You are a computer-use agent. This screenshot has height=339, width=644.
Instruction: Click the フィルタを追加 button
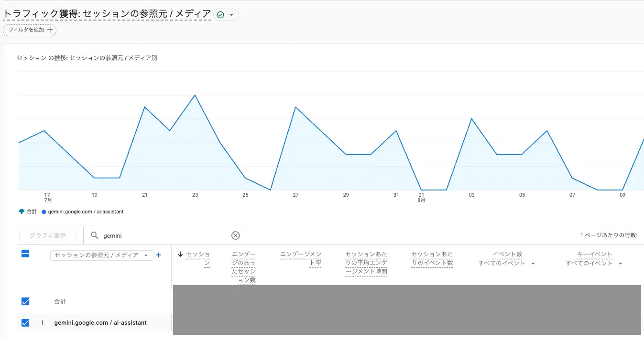click(30, 30)
